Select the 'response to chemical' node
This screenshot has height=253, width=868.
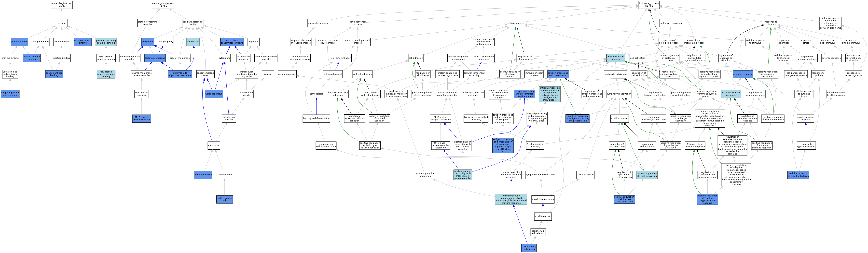coord(784,42)
